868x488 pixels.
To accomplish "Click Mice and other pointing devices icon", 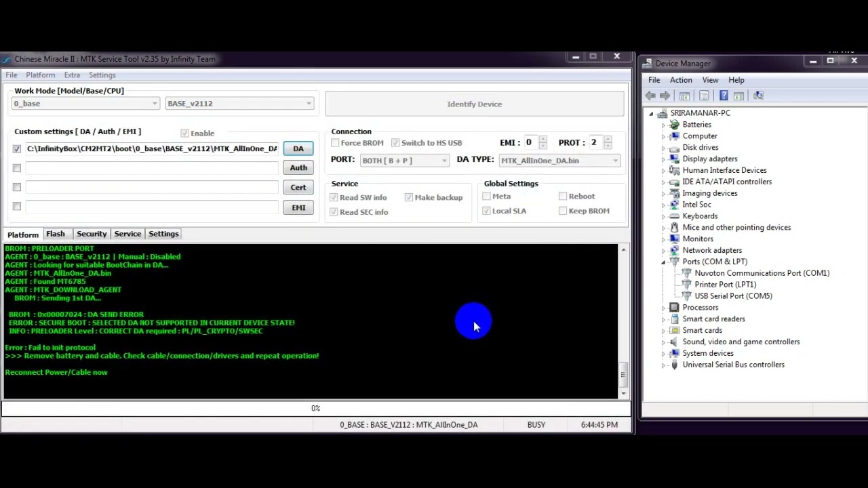I will pos(674,228).
